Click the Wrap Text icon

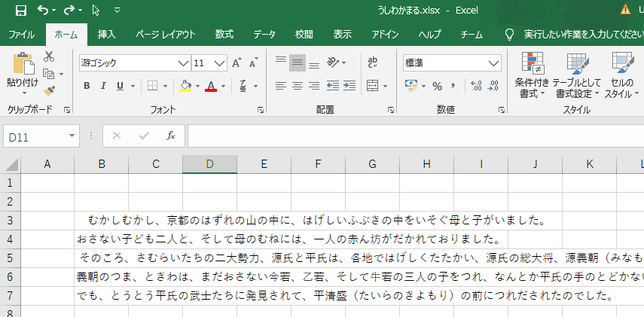pos(373,62)
